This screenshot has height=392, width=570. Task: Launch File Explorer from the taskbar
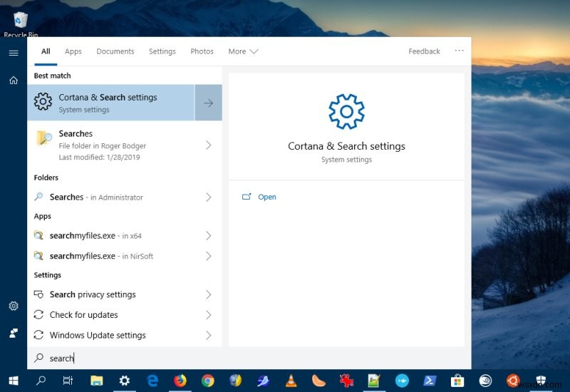point(97,381)
